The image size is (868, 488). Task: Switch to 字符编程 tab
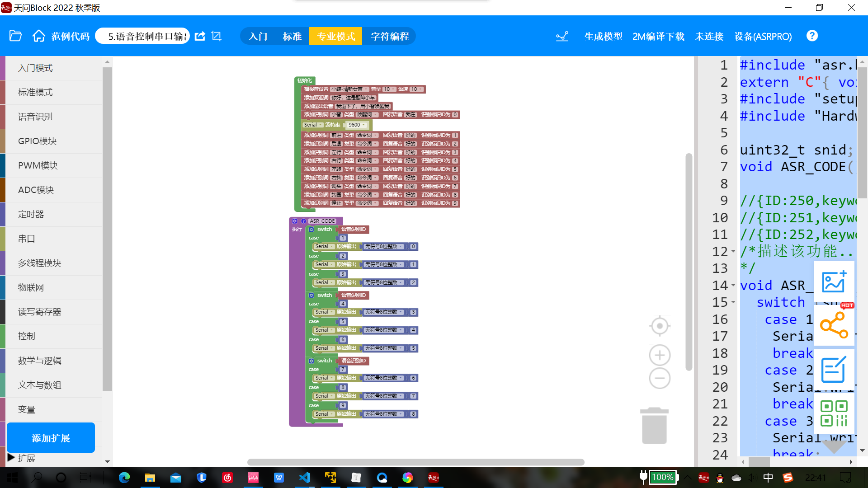pyautogui.click(x=390, y=36)
